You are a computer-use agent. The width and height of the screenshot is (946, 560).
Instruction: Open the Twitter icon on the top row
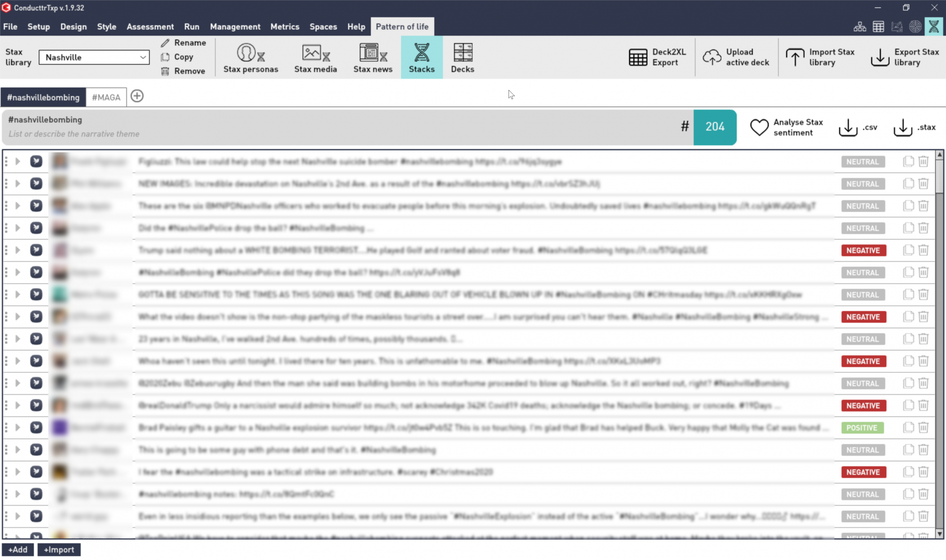coord(36,162)
